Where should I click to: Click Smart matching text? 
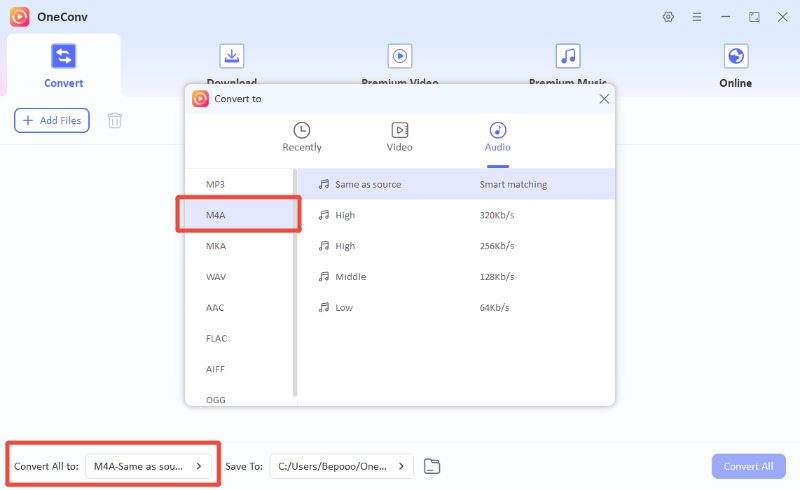pos(513,184)
